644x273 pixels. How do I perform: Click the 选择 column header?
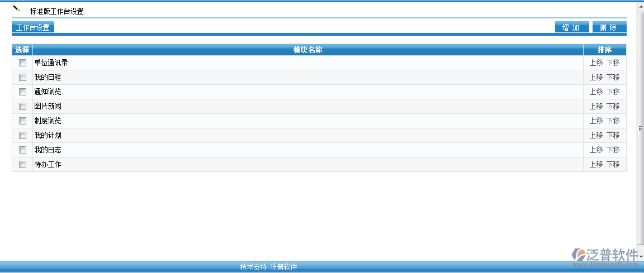[x=22, y=50]
